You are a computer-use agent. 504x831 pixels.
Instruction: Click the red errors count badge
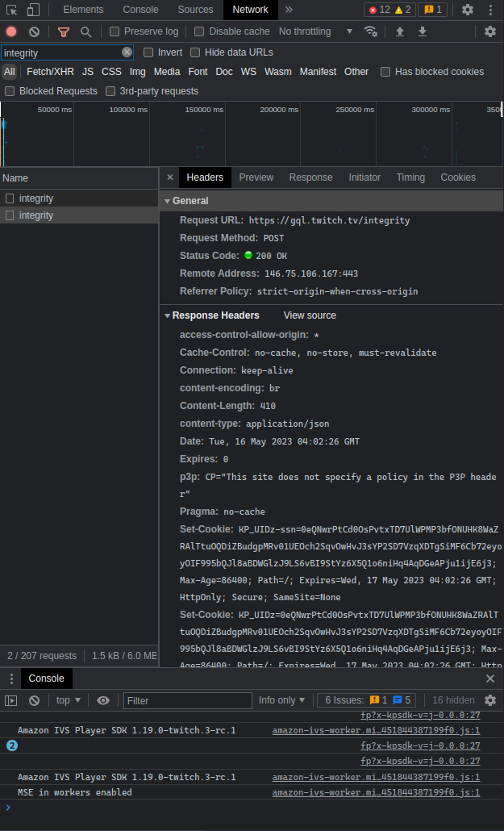pyautogui.click(x=379, y=10)
